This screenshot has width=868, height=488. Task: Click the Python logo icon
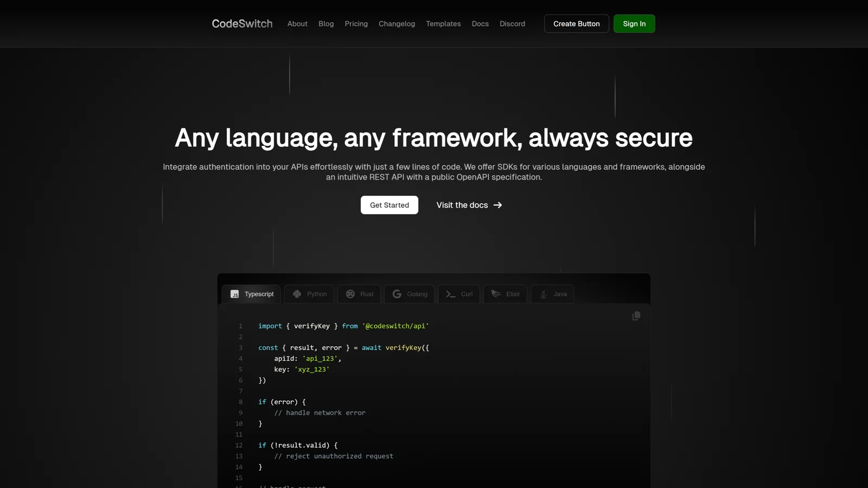[x=297, y=294]
